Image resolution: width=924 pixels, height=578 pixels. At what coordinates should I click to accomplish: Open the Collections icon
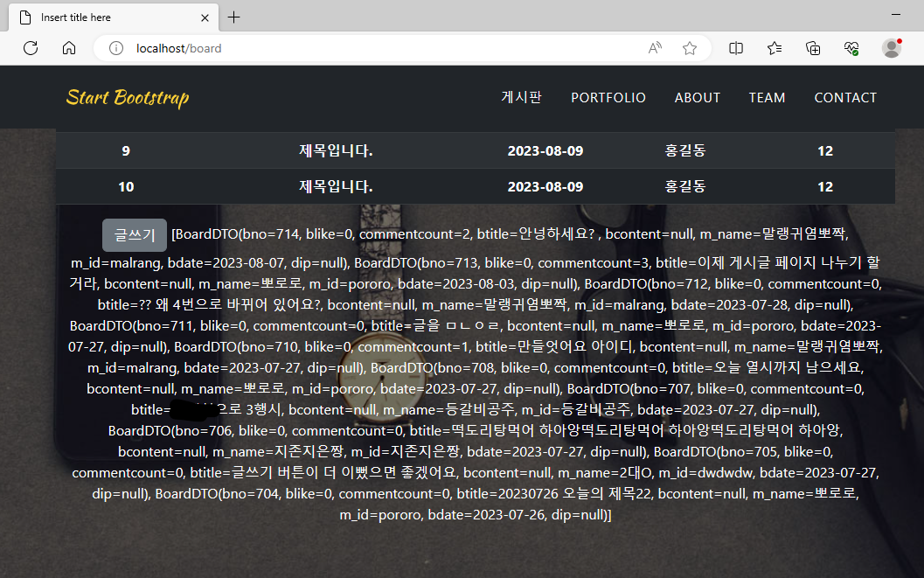pyautogui.click(x=813, y=48)
